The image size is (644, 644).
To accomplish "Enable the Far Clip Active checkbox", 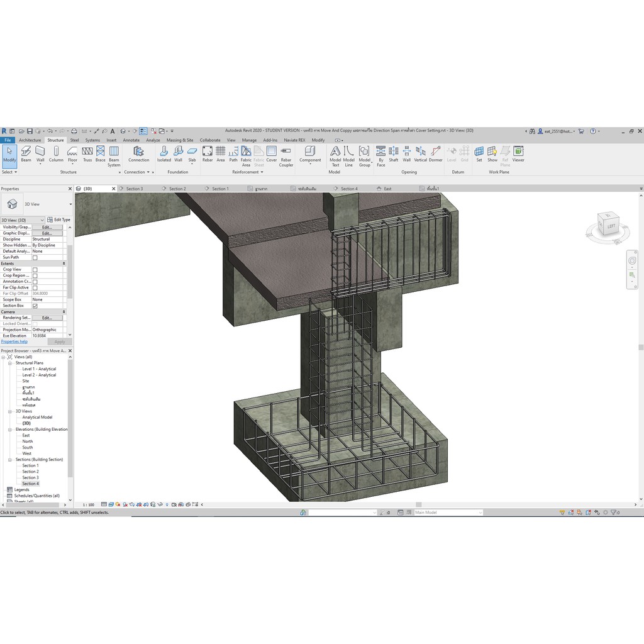I will (x=35, y=288).
